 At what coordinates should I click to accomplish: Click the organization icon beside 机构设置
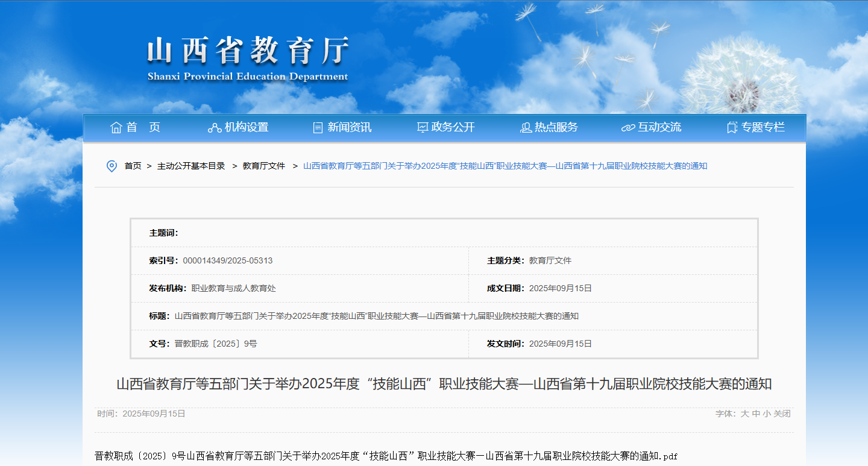214,128
